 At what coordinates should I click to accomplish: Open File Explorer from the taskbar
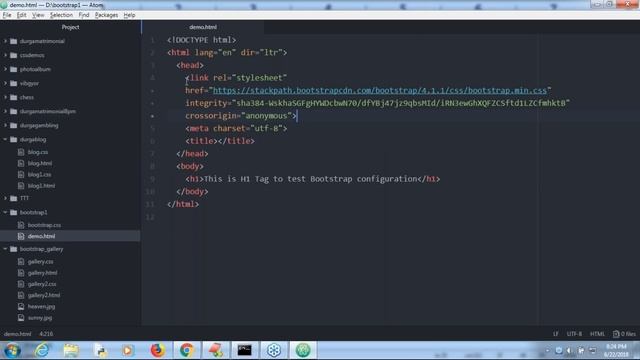coord(71,350)
